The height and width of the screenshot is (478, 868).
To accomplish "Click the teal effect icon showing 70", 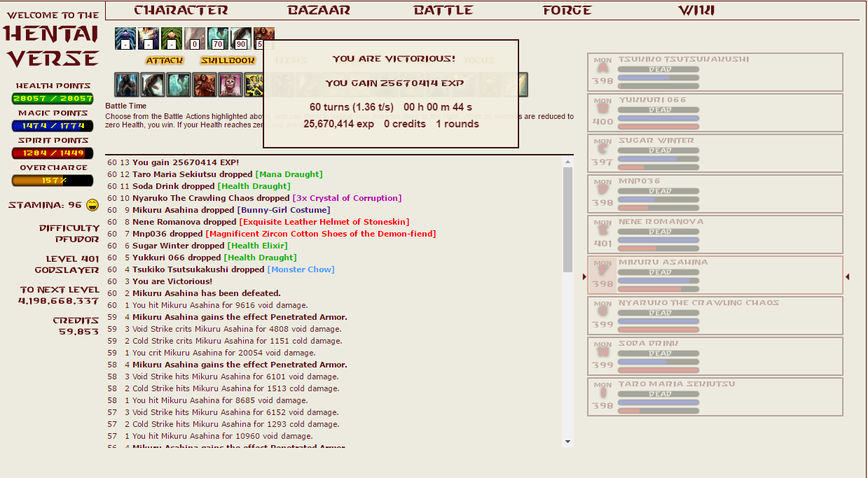I will (x=218, y=38).
